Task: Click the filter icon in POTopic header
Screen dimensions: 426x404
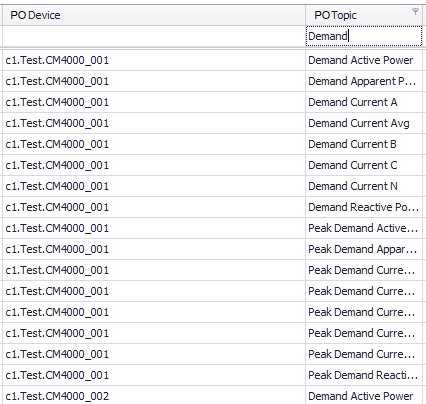Action: tap(415, 11)
